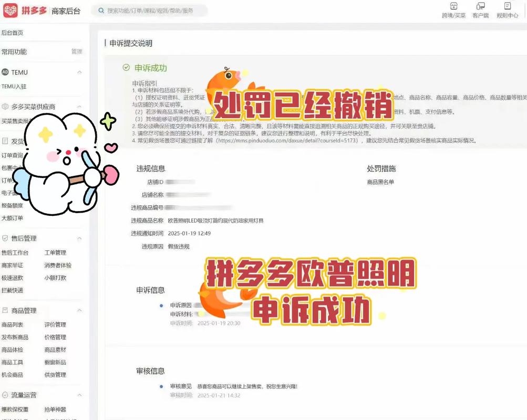Go to 后台首页
This screenshot has width=527, height=420.
click(13, 33)
